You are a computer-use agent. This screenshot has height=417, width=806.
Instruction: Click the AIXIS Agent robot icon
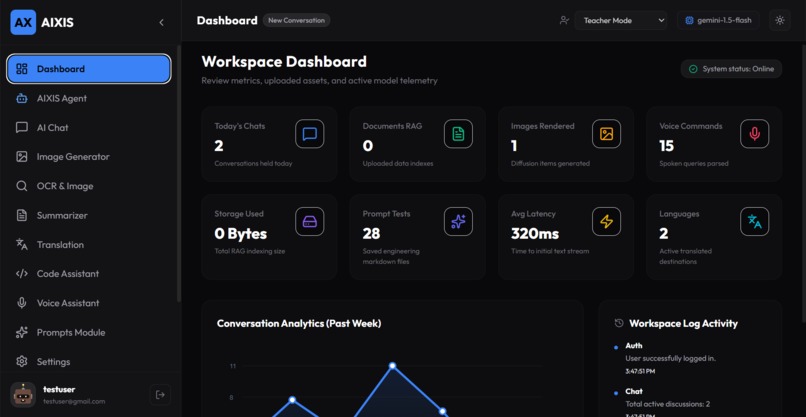tap(22, 98)
